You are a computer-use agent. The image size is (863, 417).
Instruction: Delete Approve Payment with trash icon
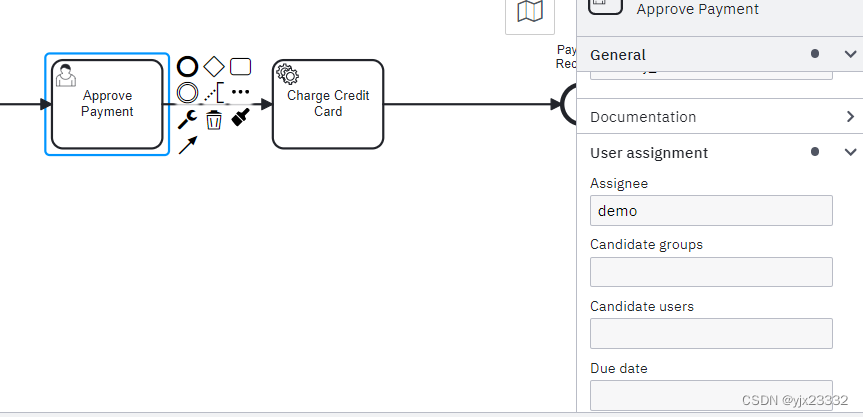click(214, 121)
